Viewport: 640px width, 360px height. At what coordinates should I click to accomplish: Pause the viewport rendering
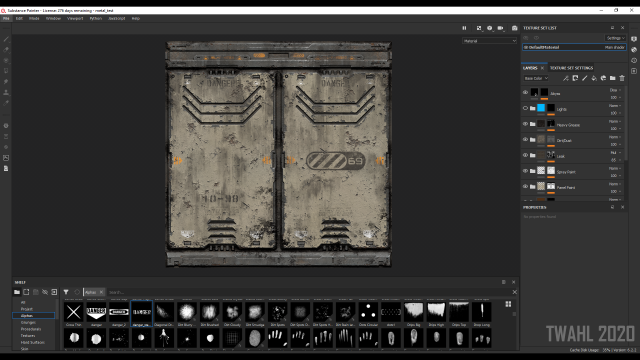(464, 28)
